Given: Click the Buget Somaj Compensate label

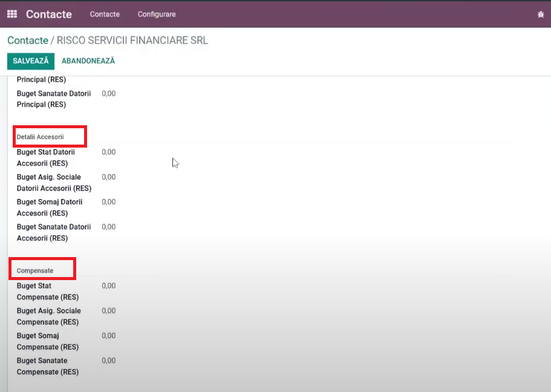Looking at the screenshot, I should [48, 341].
